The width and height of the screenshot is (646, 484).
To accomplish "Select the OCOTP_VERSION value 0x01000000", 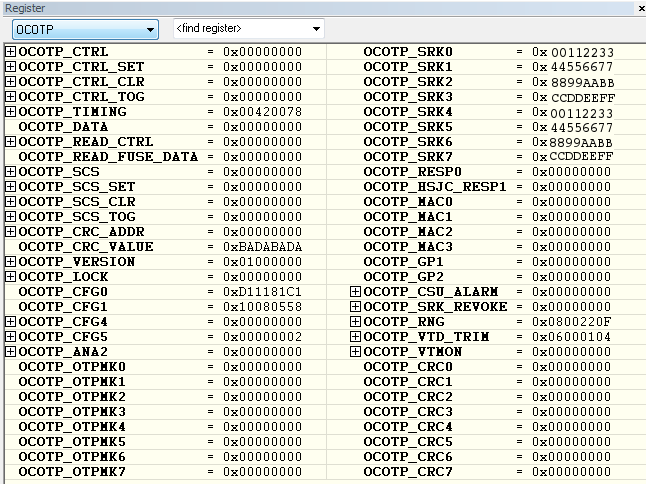I will click(x=262, y=262).
